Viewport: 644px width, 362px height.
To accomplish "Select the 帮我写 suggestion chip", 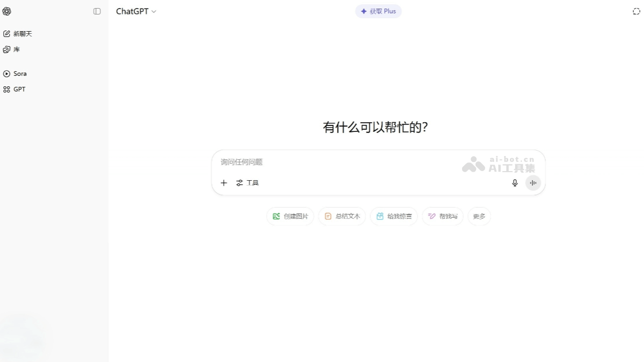I will pos(442,216).
